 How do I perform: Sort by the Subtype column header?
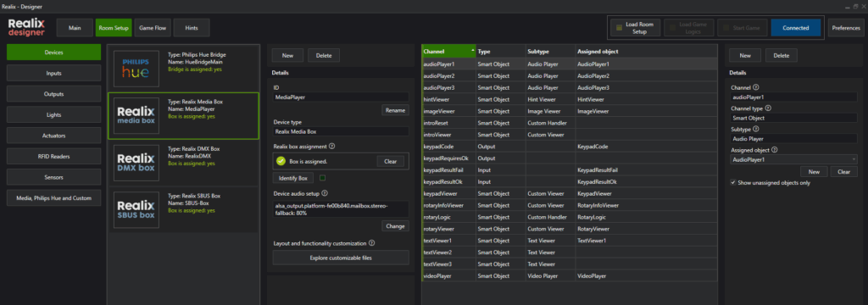tap(550, 51)
